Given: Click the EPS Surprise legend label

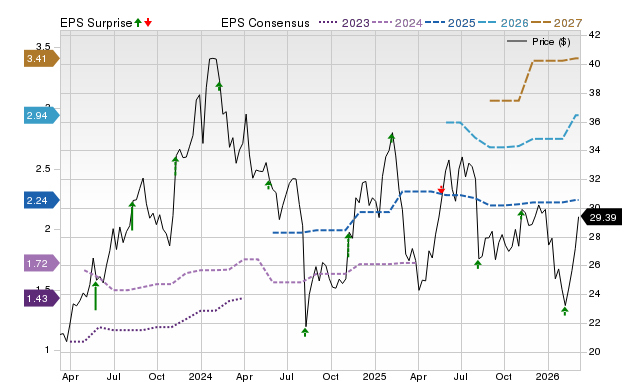Looking at the screenshot, I should pyautogui.click(x=96, y=23).
